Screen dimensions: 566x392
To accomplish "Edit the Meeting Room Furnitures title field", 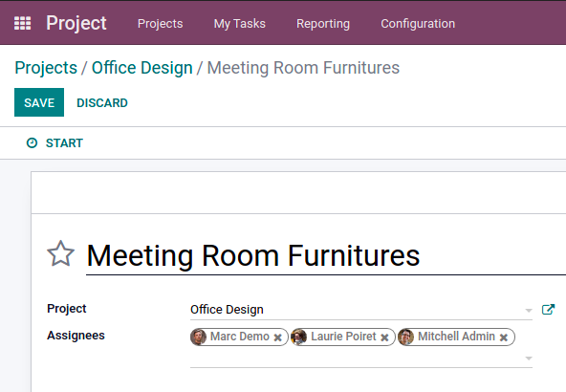I will (x=326, y=255).
